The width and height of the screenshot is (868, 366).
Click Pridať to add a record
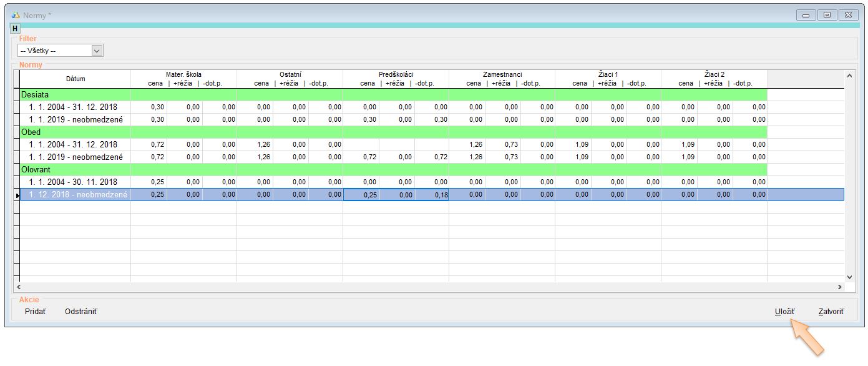(36, 311)
